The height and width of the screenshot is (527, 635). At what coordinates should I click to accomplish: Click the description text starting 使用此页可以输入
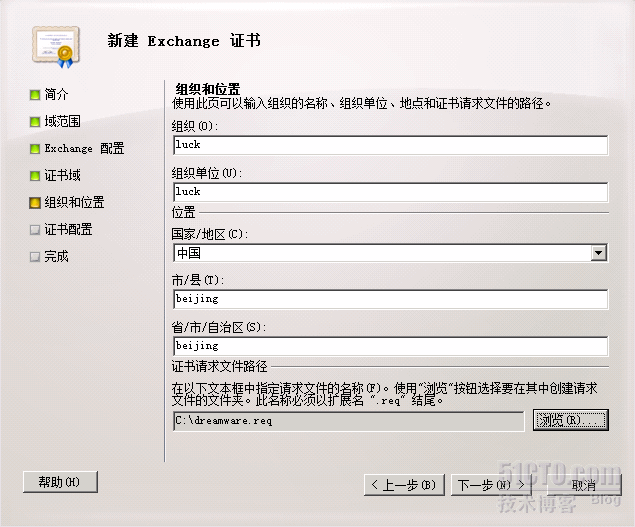(362, 104)
